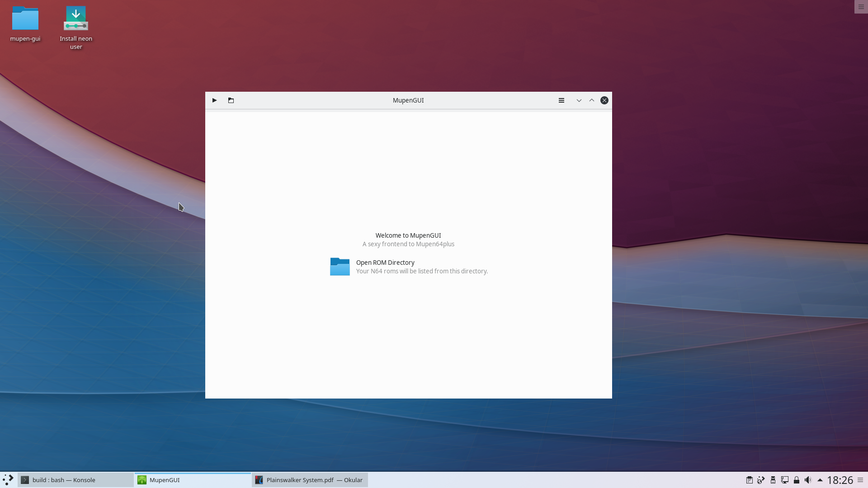Open panel settings hamburger beside the clock
This screenshot has width=868, height=488.
[860, 480]
